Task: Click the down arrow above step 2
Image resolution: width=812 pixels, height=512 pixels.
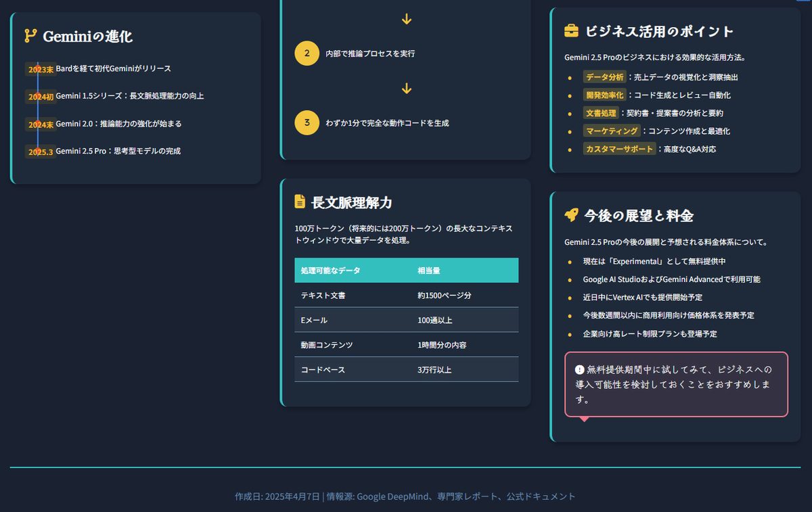Action: pyautogui.click(x=406, y=19)
